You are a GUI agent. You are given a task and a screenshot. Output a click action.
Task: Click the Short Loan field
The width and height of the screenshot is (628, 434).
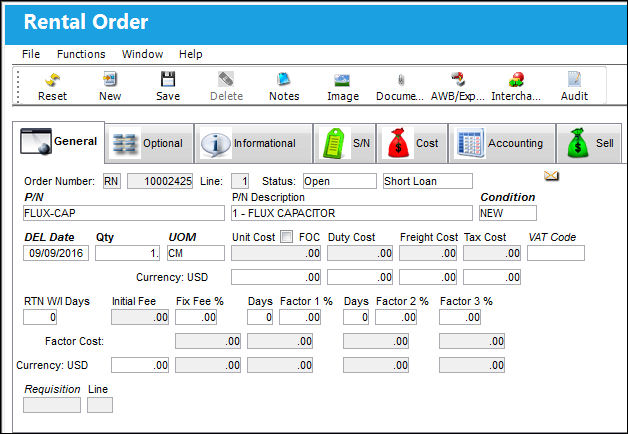428,181
